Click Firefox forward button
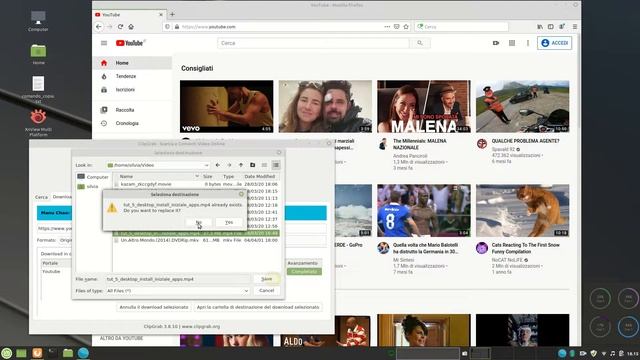Screen dimensions: 640x360 pyautogui.click(x=109, y=27)
